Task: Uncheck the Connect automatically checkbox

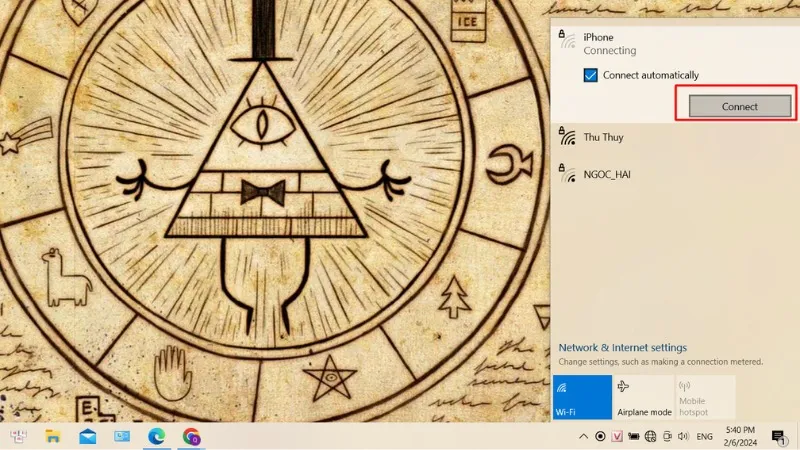Action: tap(591, 75)
